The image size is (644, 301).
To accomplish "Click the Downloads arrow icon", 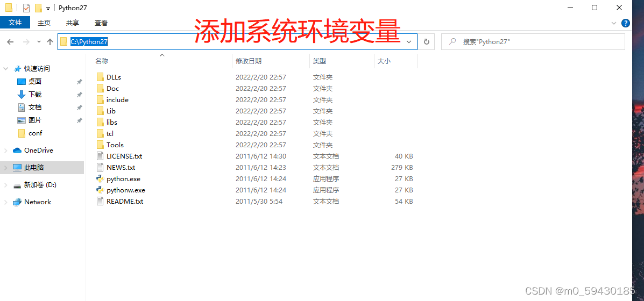I will point(22,94).
